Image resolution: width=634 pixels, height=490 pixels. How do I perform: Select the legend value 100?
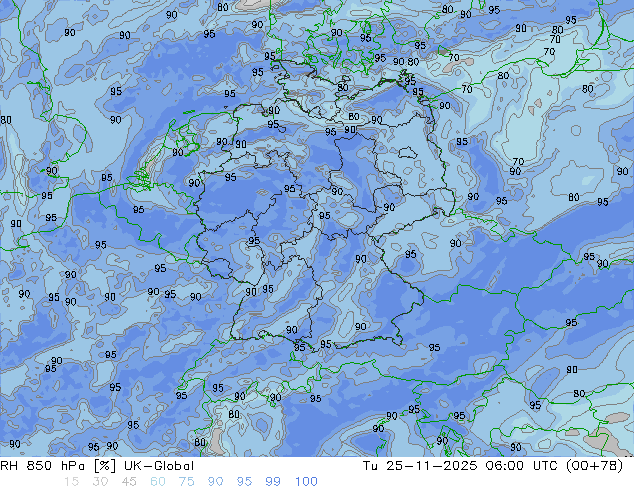point(306,482)
